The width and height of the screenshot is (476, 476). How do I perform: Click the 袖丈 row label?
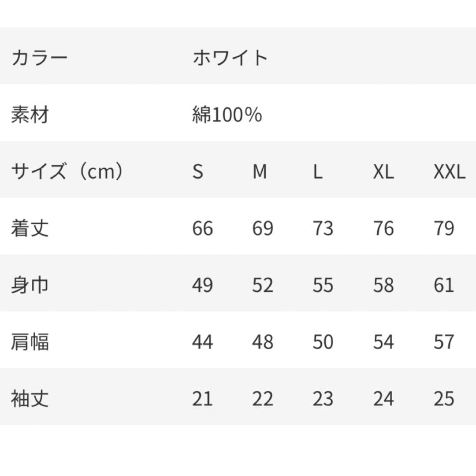(x=30, y=399)
